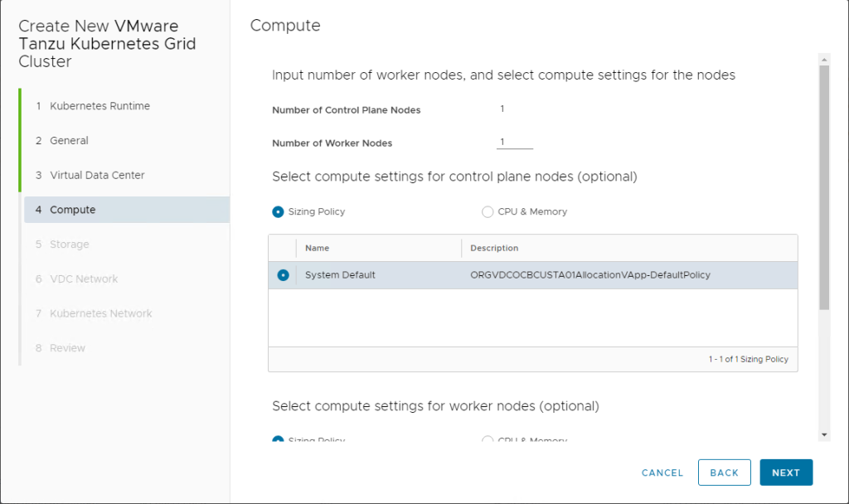Click the 'Input number of worker nodes' instruction text
849x504 pixels.
tap(503, 75)
